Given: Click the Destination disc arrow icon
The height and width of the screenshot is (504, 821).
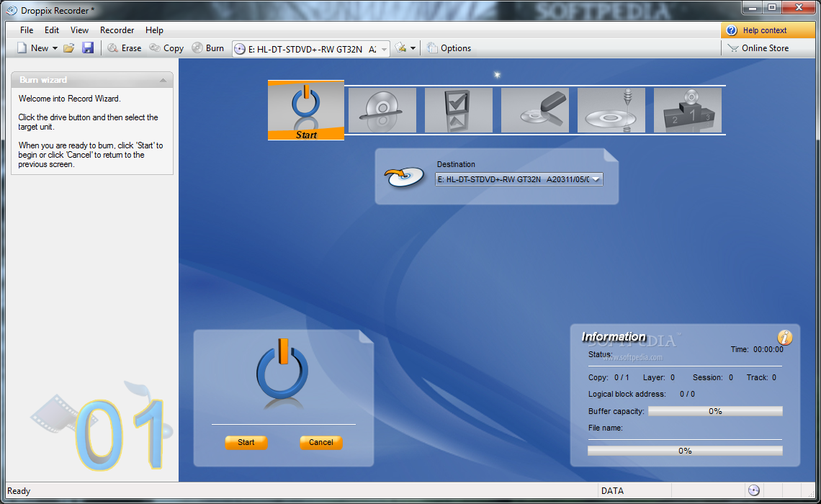Looking at the screenshot, I should tap(404, 177).
